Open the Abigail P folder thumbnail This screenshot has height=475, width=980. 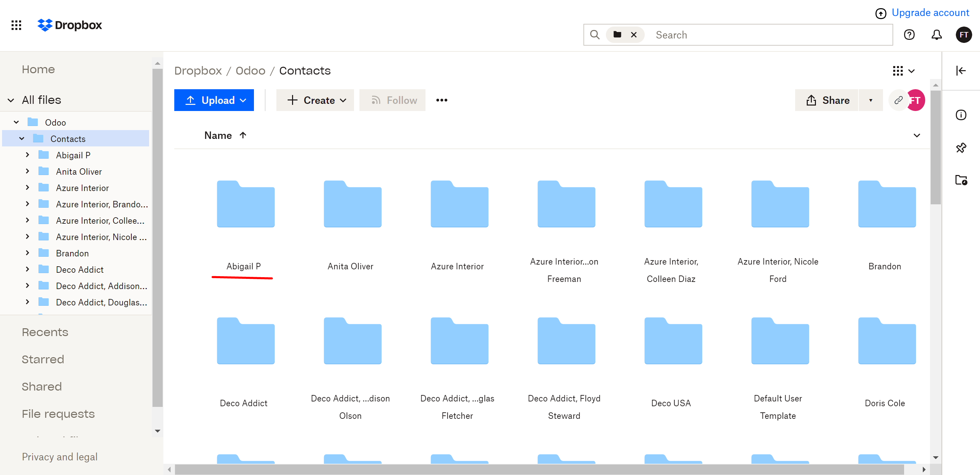246,204
